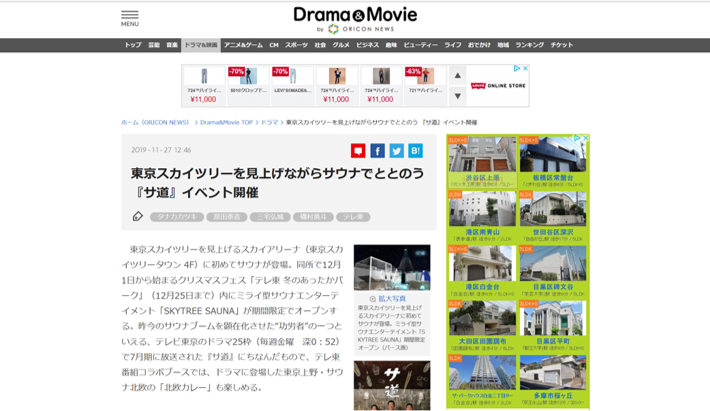Screen dimensions: 710x411
Task: Share article via red comment icon
Action: 358,151
